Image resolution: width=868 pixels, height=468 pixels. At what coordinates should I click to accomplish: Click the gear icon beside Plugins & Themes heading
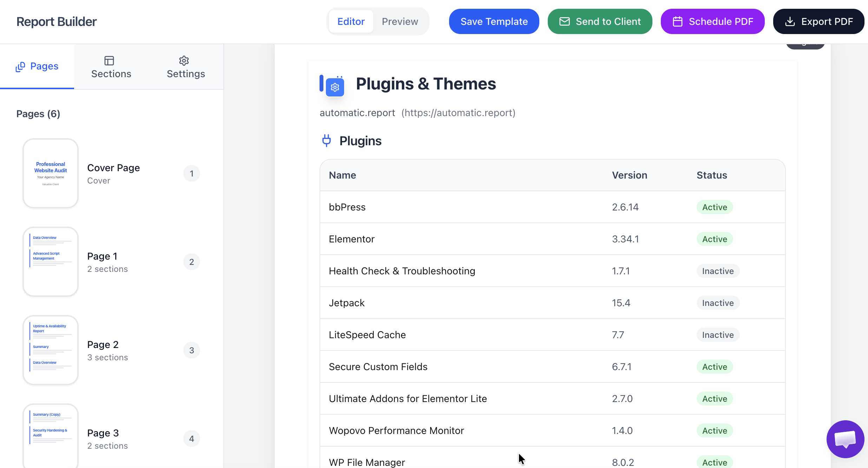point(334,87)
